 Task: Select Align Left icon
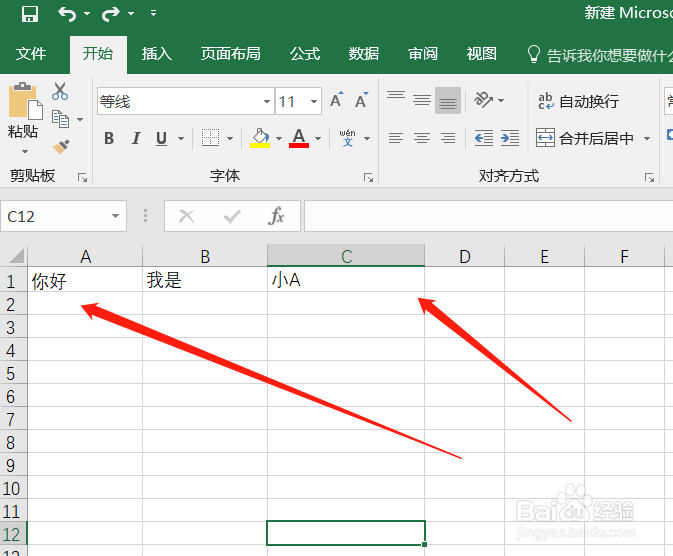(x=396, y=138)
